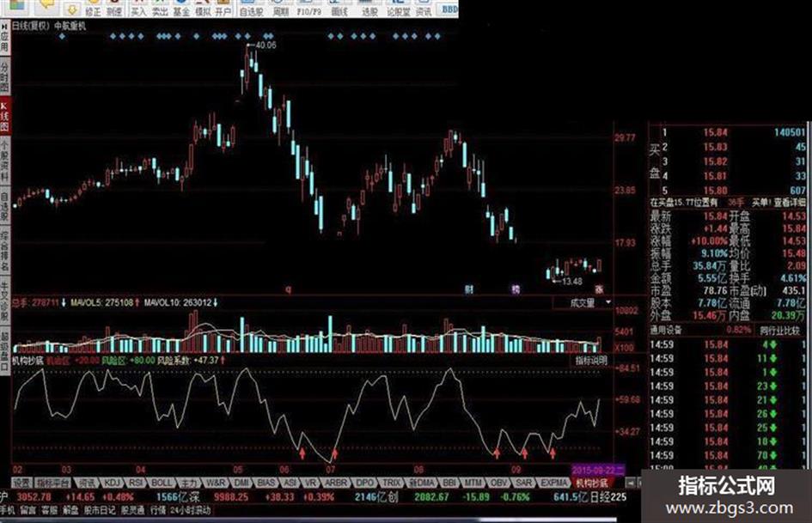812x523 pixels.
Task: Switch to the MTM indicator tab
Action: click(x=473, y=483)
